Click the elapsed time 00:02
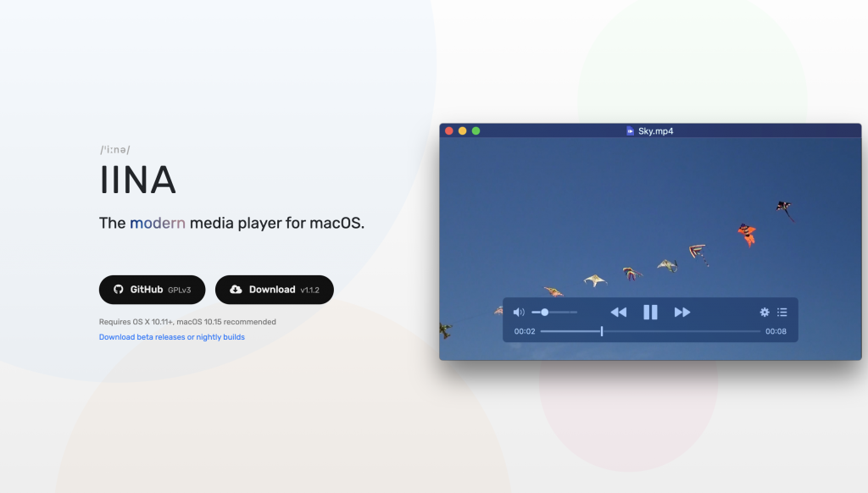This screenshot has width=868, height=493. click(524, 331)
